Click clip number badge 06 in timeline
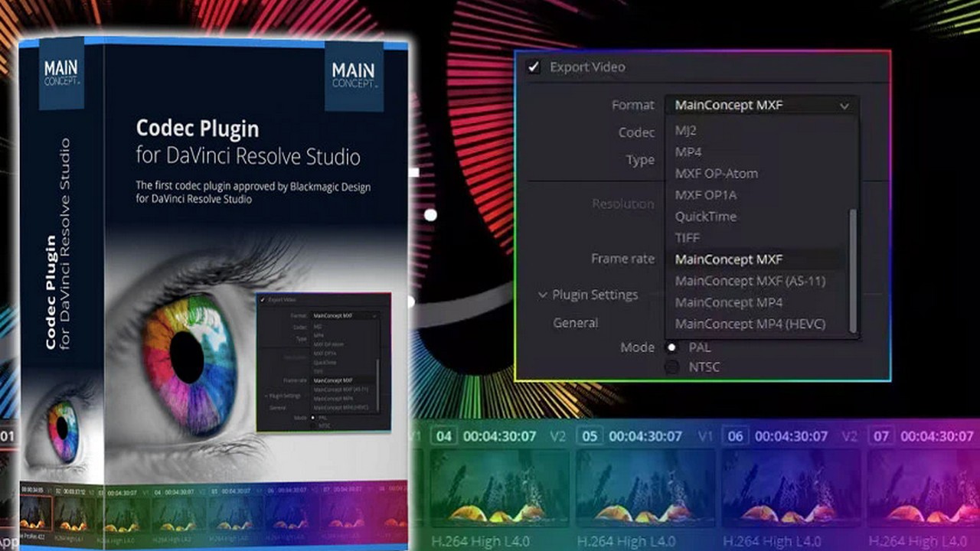Viewport: 980px width, 551px height. click(x=735, y=436)
